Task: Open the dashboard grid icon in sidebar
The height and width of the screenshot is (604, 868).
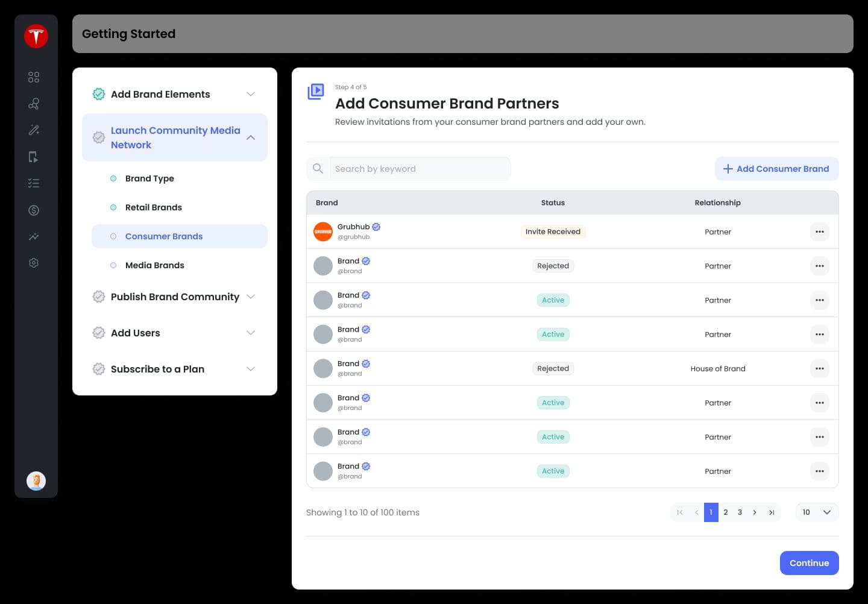Action: (x=34, y=77)
